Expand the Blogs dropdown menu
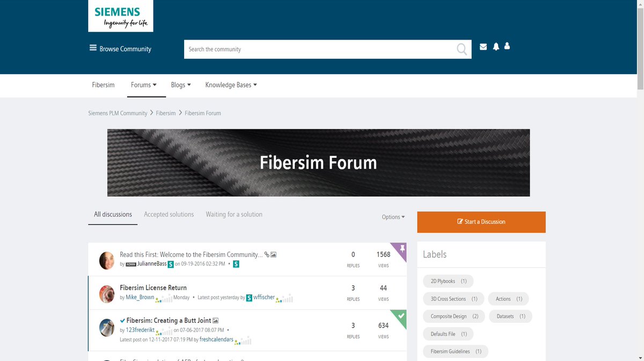 [181, 85]
